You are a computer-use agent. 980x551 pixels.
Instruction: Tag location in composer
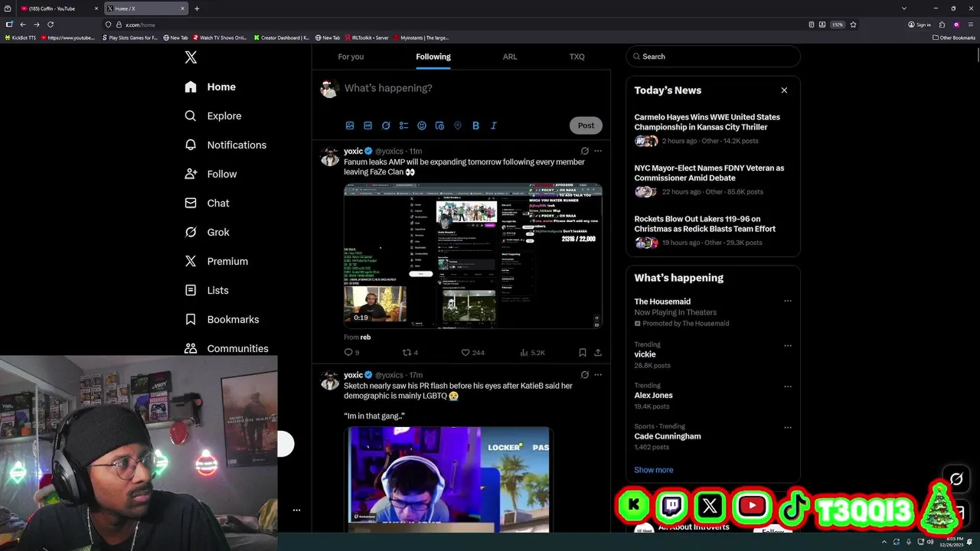(458, 126)
